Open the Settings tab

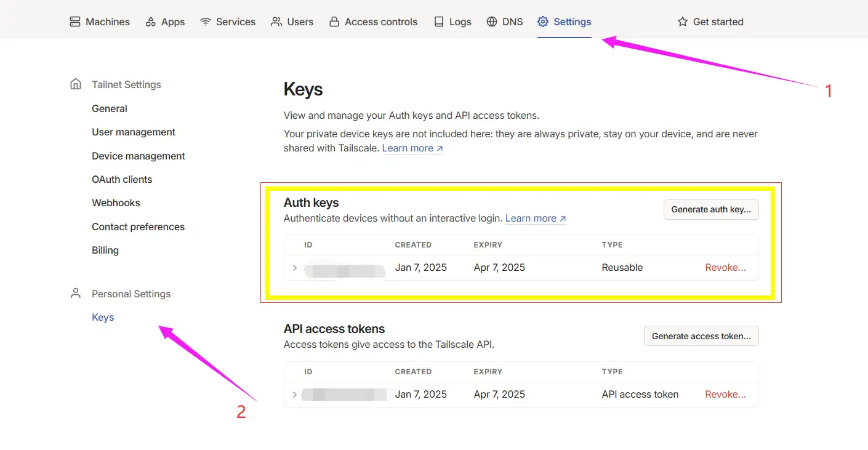pos(565,22)
